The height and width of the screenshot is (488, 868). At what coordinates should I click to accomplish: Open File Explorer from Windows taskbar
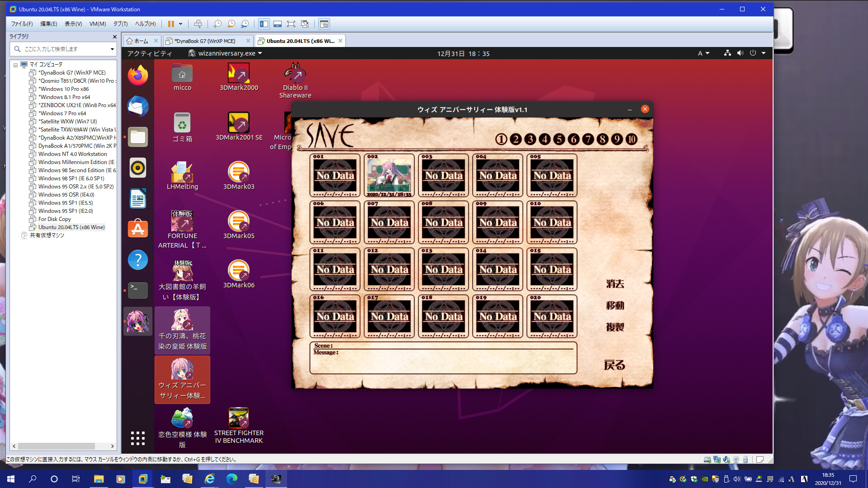(99, 479)
